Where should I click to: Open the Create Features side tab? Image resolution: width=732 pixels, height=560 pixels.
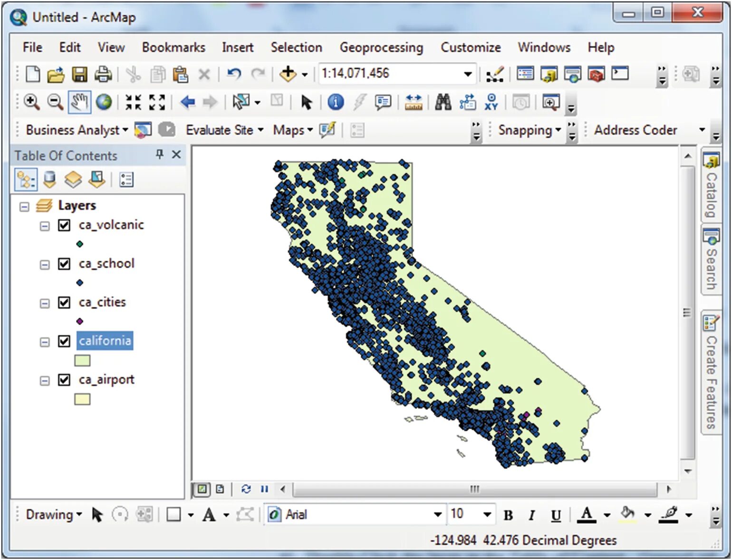pos(711,371)
